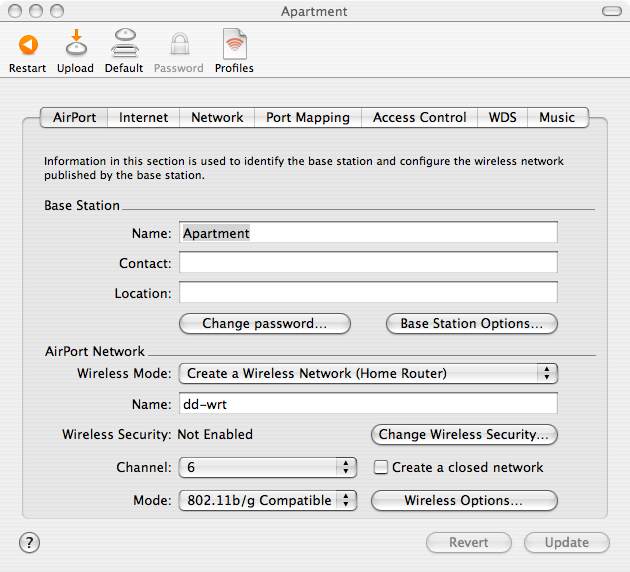
Task: Open the Music tab
Action: (557, 117)
